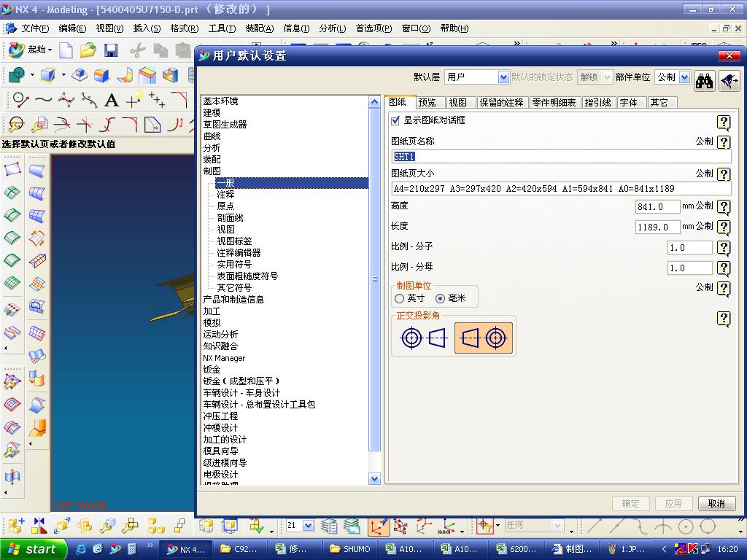Select NX Manager in the category list
747x560 pixels.
tap(224, 358)
